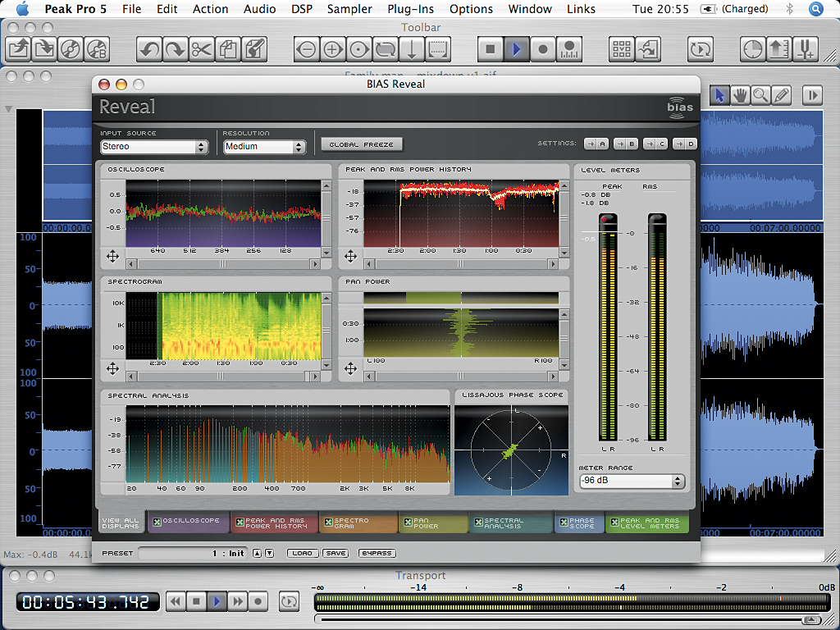
Task: Step preset down with the down arrow
Action: [269, 554]
